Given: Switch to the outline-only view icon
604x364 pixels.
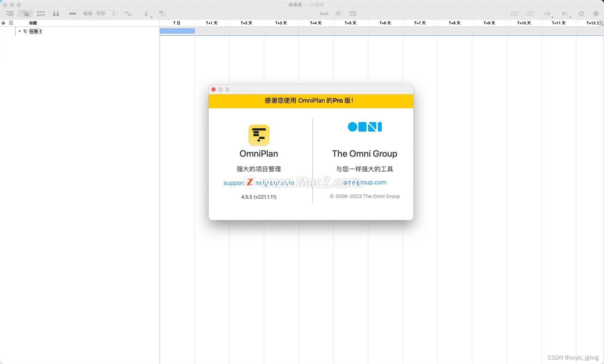Looking at the screenshot, I should click(10, 14).
